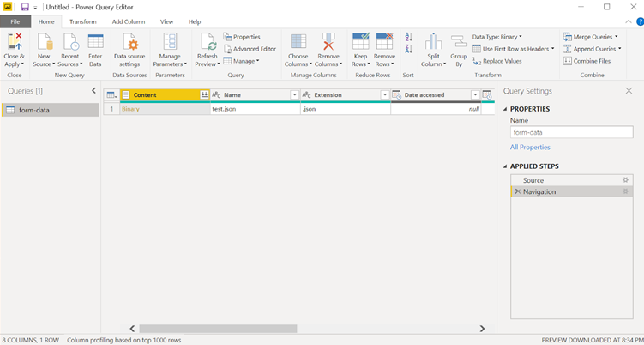Sort ascending A to Z

[409, 37]
